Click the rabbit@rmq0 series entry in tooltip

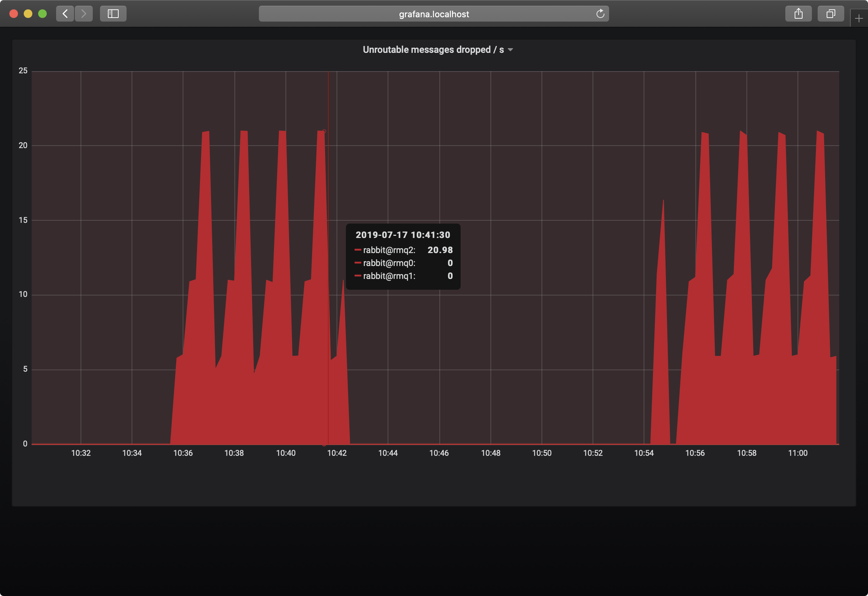pos(389,263)
